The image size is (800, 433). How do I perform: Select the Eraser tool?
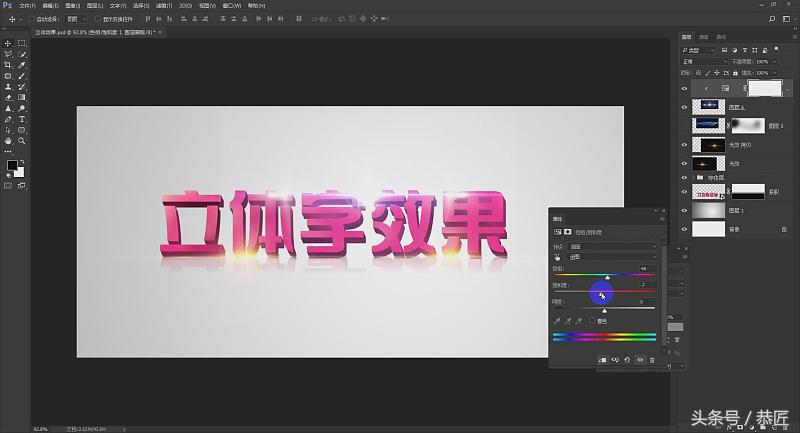[8, 97]
